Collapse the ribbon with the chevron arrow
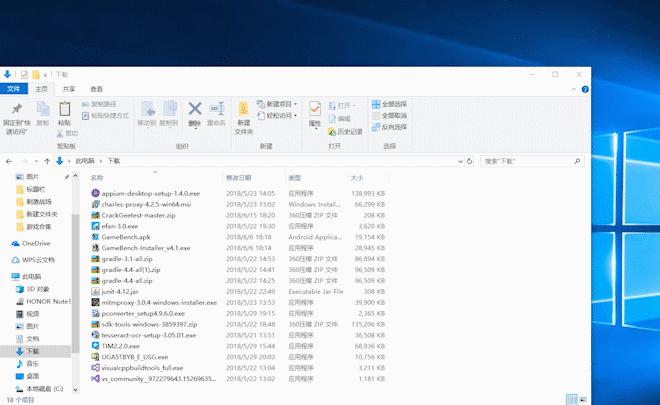 [x=572, y=89]
